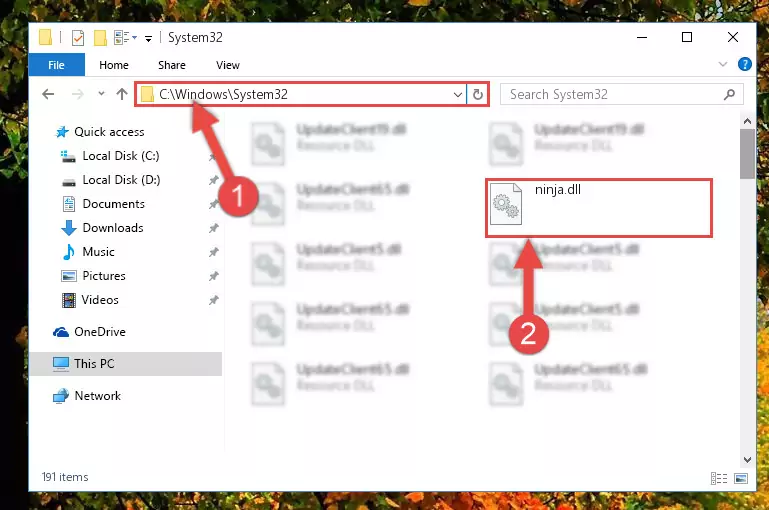Open Local Disk (D:) in sidebar
This screenshot has width=769, height=510.
[x=121, y=180]
